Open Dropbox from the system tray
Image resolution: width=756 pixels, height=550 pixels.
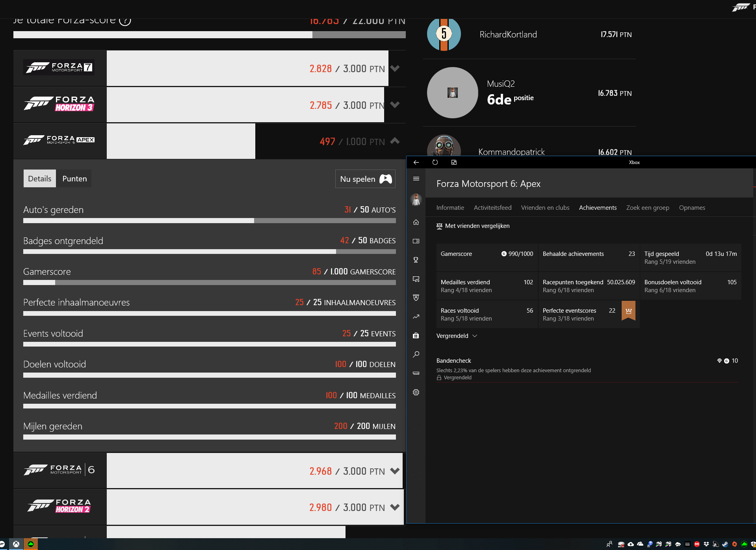706,544
